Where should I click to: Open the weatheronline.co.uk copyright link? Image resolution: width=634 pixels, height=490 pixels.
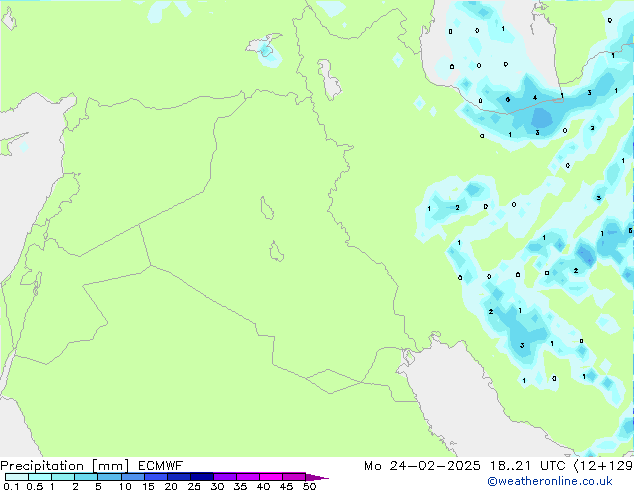coord(550,481)
